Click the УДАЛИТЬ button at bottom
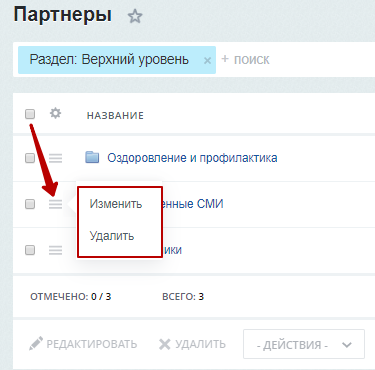The image size is (375, 370). [x=192, y=344]
